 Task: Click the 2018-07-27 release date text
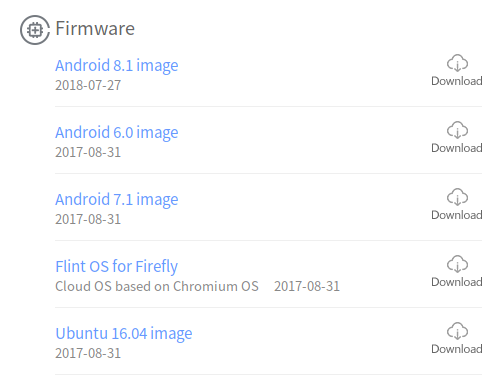coord(88,85)
